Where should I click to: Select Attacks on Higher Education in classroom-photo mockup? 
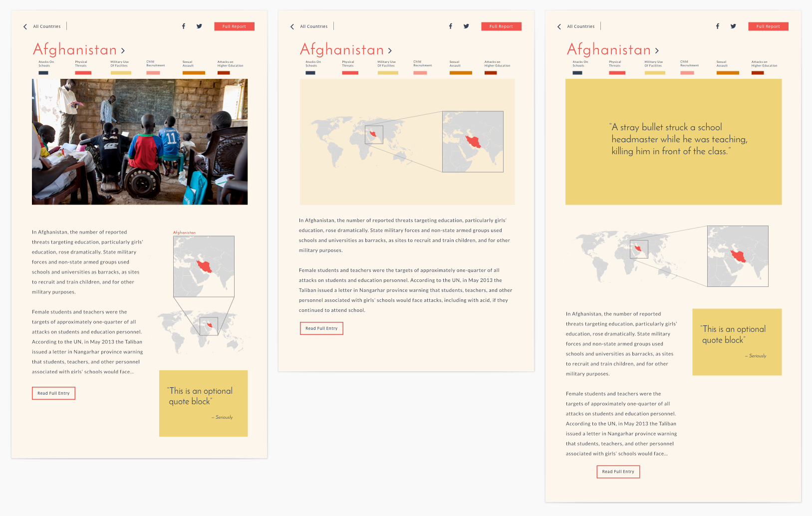(x=230, y=64)
